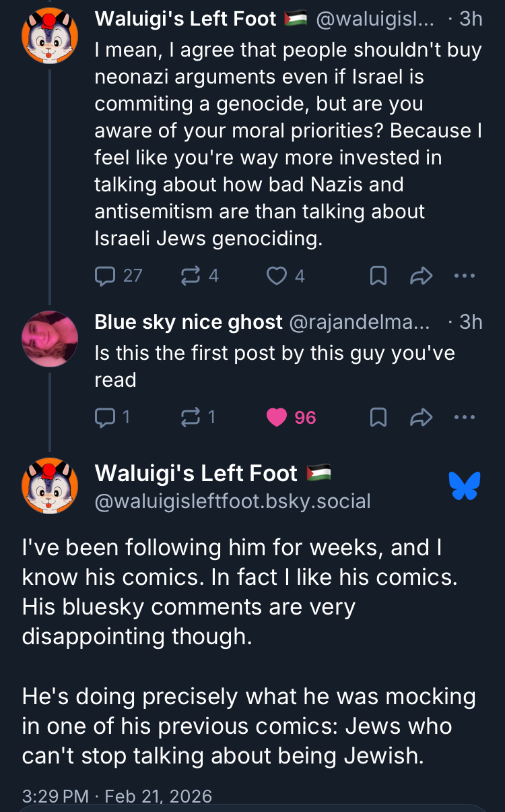The width and height of the screenshot is (505, 812).
Task: Bookmark the first Waluigi's Left Foot post
Action: coord(378,275)
